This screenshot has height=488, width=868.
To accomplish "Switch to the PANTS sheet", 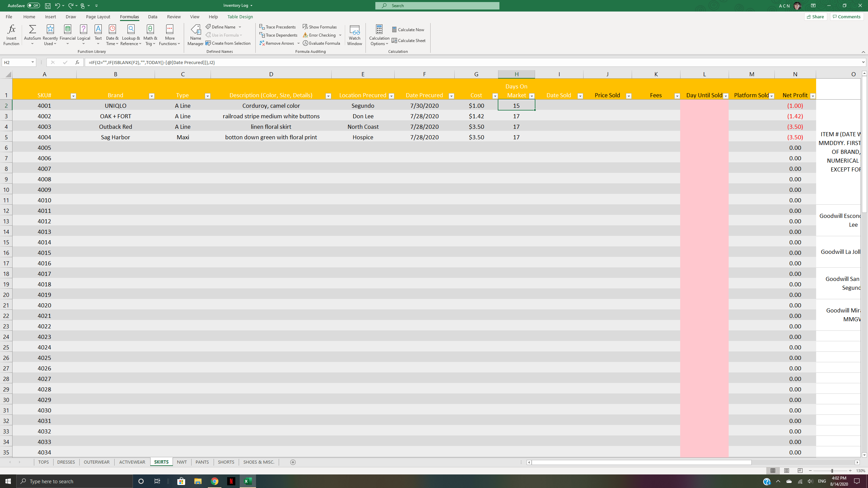I will click(202, 462).
